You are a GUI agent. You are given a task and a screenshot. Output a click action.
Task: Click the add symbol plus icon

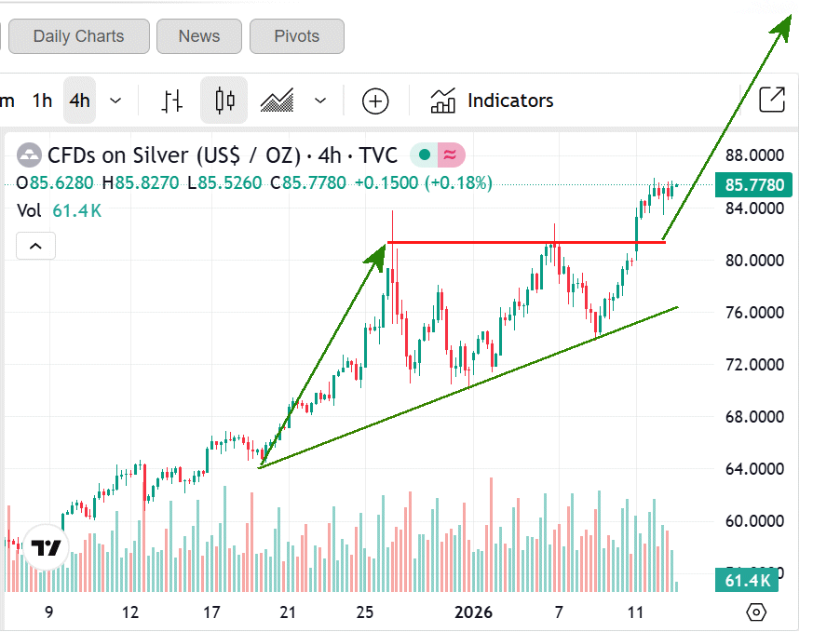tap(375, 101)
